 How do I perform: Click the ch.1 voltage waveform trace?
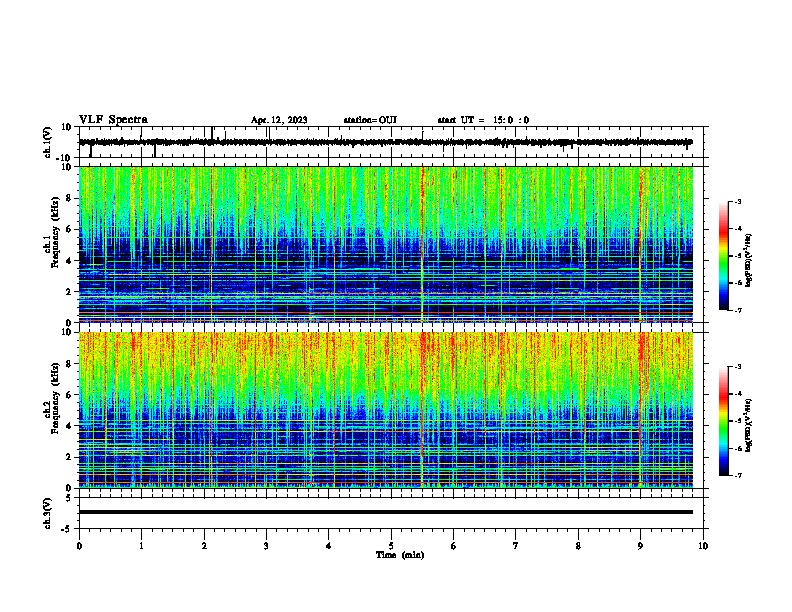[386, 142]
